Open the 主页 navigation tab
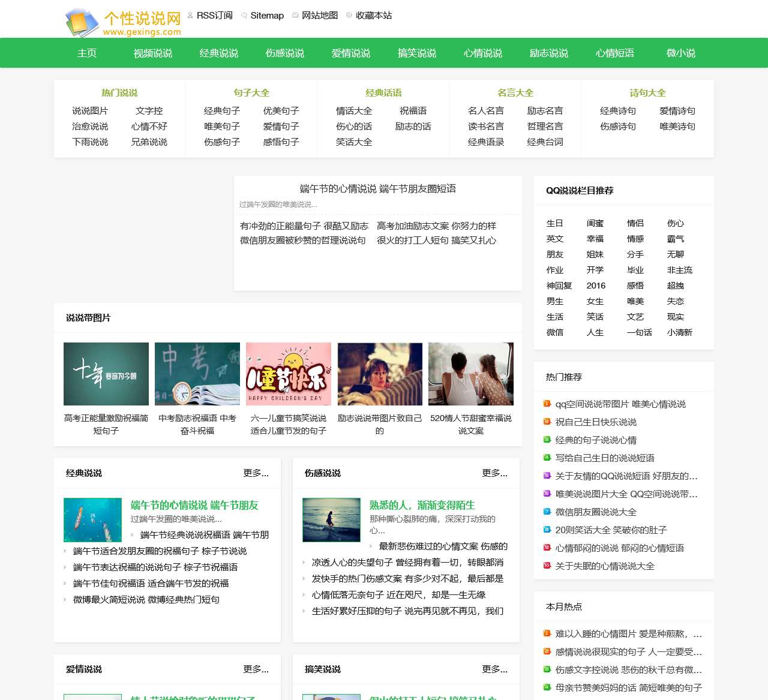Viewport: 768px width, 700px height. [87, 53]
